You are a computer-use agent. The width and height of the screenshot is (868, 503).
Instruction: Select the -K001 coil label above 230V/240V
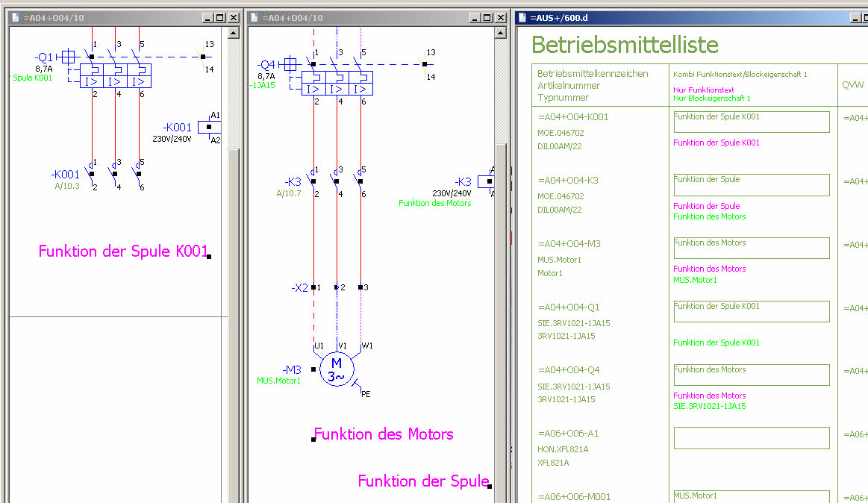(177, 128)
